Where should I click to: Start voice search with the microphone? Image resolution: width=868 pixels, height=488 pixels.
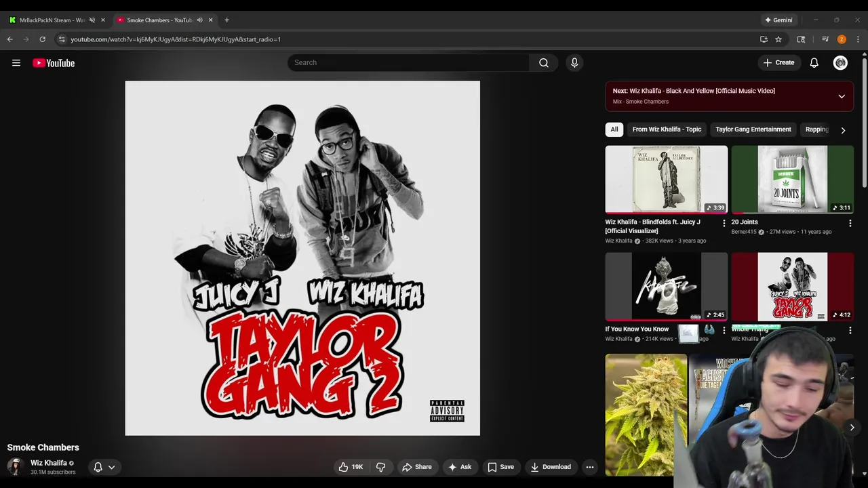[x=574, y=62]
